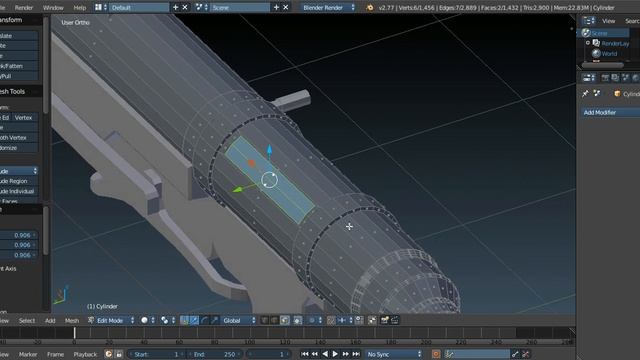Open the Edit Mode selector dropdown
Screen dimensions: 640x360
tap(111, 320)
